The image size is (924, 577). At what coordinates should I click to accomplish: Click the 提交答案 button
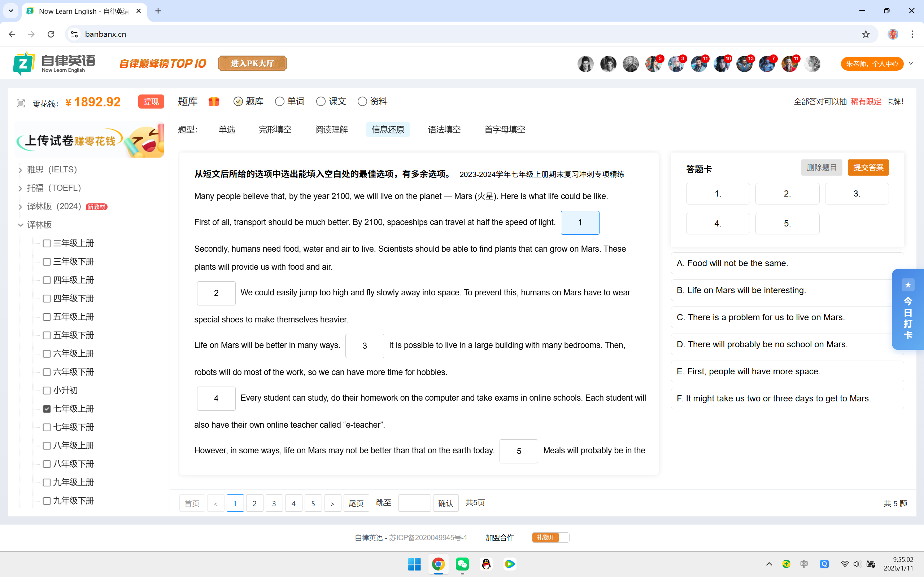click(x=868, y=168)
